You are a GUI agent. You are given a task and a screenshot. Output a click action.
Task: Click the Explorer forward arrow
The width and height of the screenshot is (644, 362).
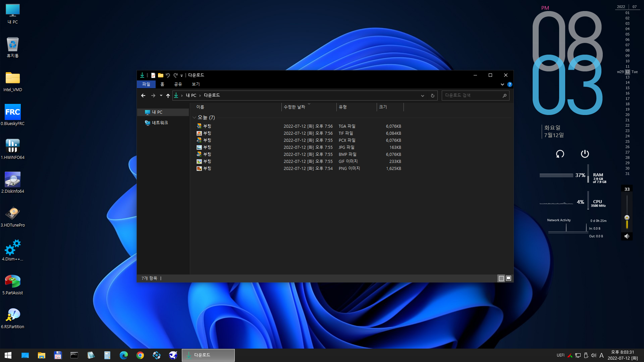pos(153,96)
